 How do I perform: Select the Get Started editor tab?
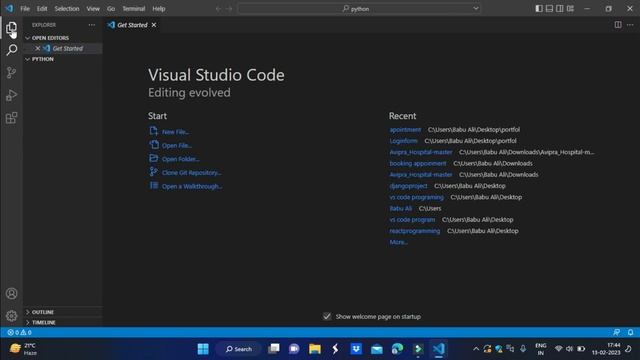click(132, 25)
